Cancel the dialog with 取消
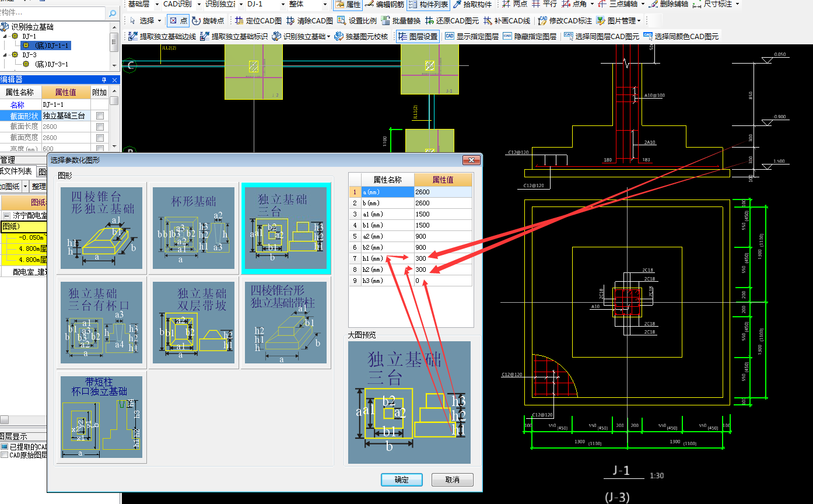Screen dimensions: 813x504 453,480
